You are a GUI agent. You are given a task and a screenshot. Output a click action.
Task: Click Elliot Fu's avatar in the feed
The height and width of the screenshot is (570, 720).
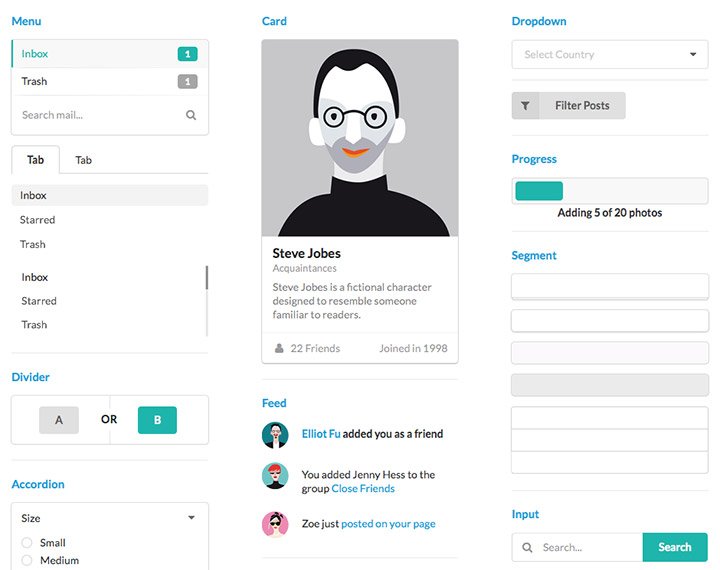tap(275, 435)
